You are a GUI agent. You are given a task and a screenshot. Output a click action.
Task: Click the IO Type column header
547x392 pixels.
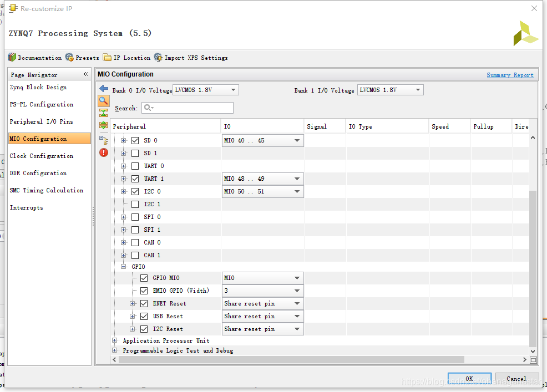pyautogui.click(x=387, y=126)
